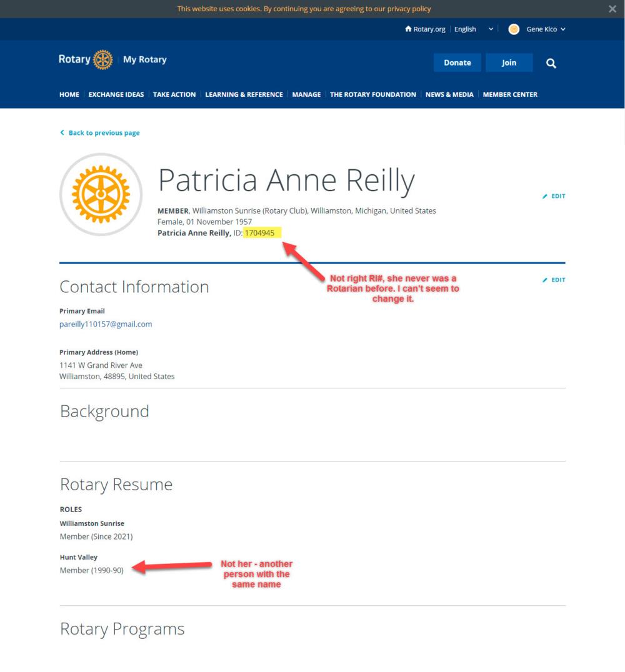The height and width of the screenshot is (672, 625).
Task: Click the Primary Email label
Action: pyautogui.click(x=82, y=311)
